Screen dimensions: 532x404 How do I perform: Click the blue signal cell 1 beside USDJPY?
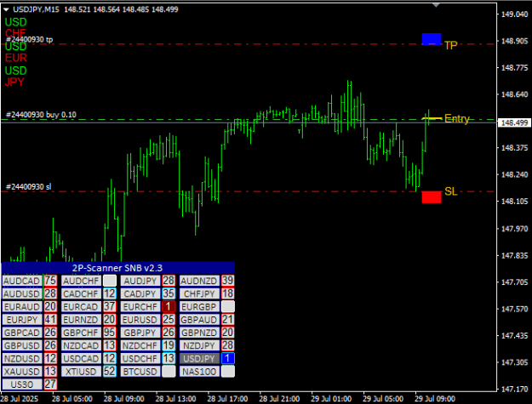point(227,358)
